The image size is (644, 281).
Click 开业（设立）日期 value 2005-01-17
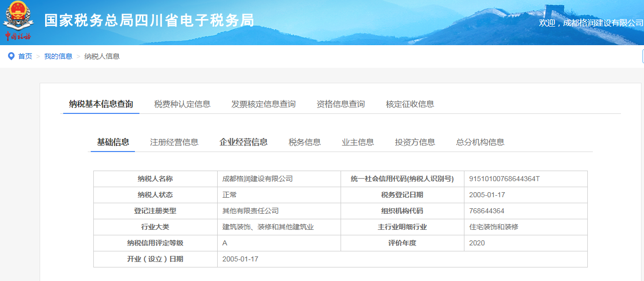(240, 259)
